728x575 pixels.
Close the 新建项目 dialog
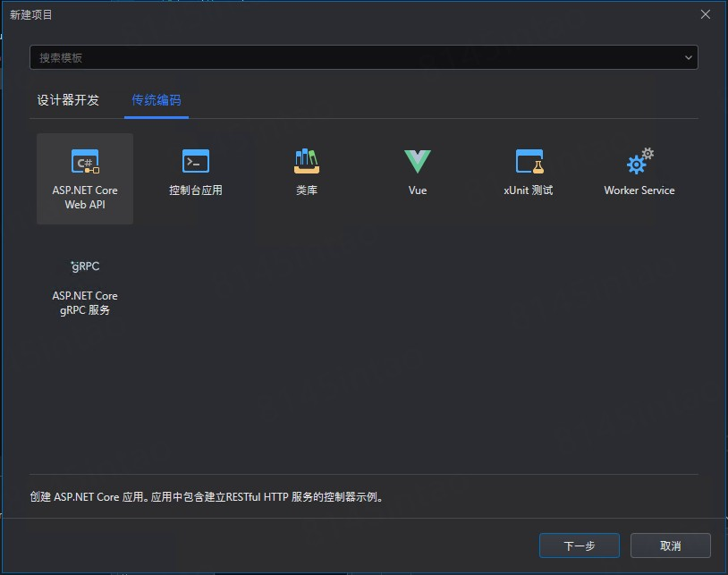706,14
